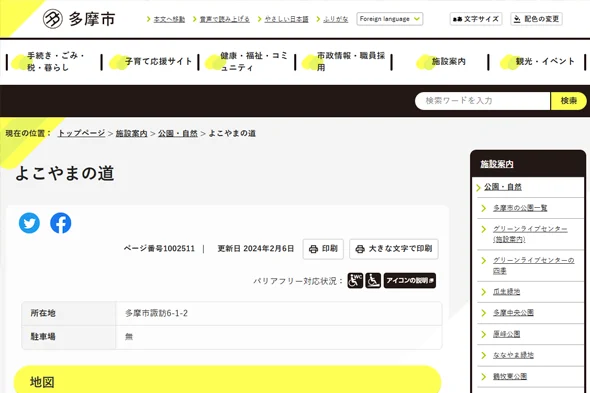Click ふりがな link
This screenshot has height=393, width=590.
336,19
